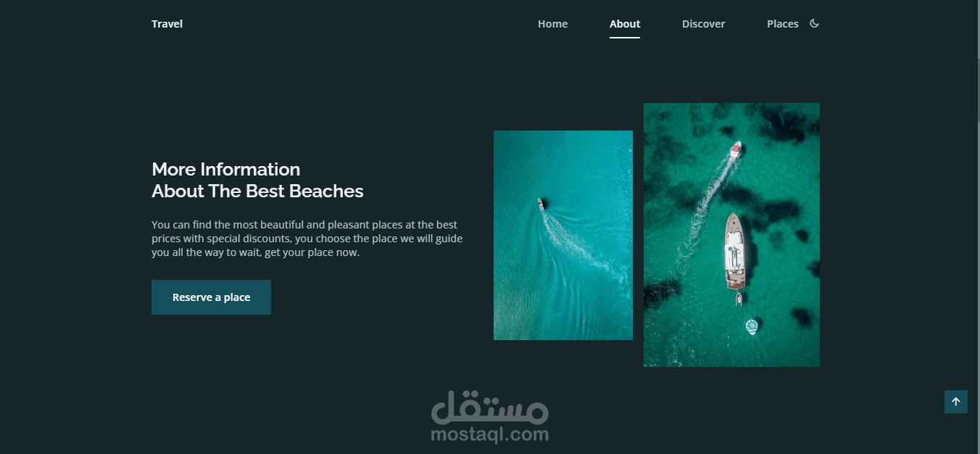Viewport: 980px width, 454px height.
Task: Select the About navigation item
Action: (625, 24)
